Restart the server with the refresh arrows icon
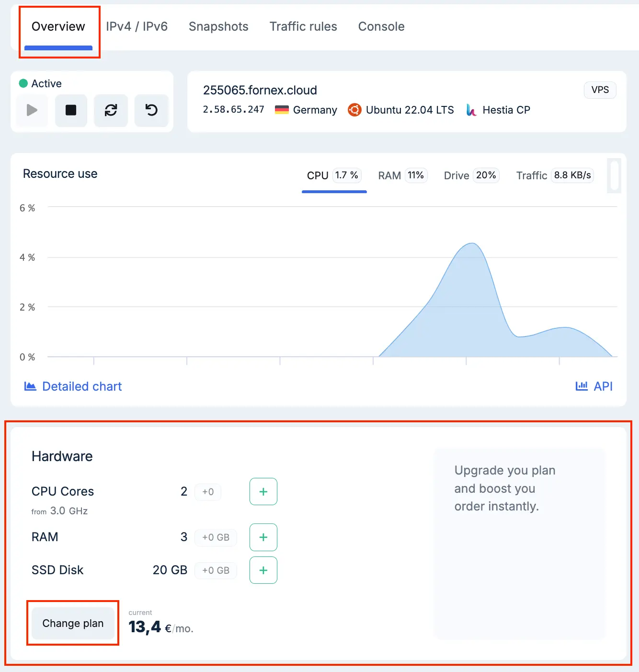 (111, 110)
